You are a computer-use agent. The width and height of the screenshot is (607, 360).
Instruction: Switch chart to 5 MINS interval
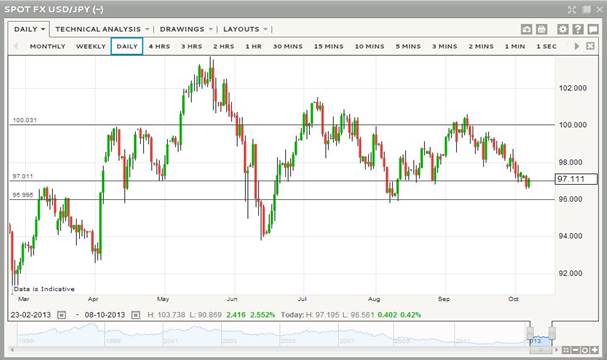[408, 46]
